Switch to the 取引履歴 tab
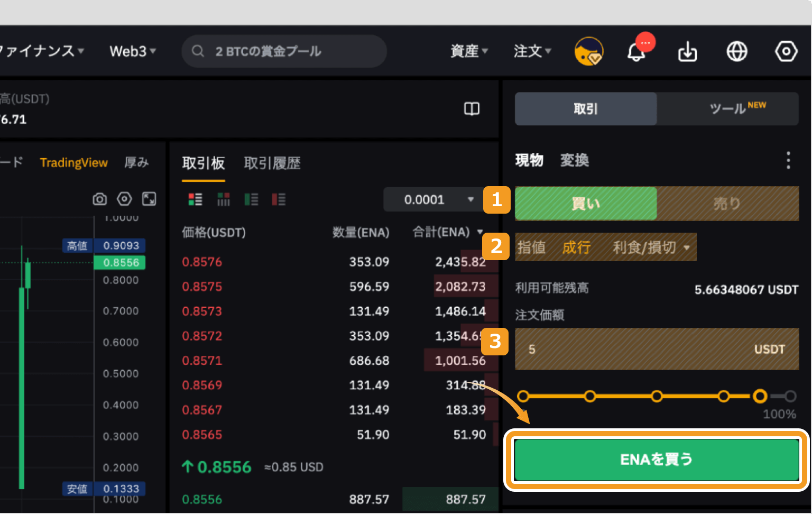The width and height of the screenshot is (812, 514). tap(272, 163)
